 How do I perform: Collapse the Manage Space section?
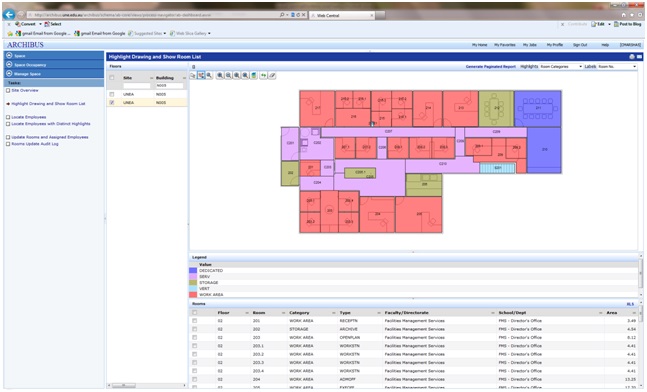[x=9, y=73]
